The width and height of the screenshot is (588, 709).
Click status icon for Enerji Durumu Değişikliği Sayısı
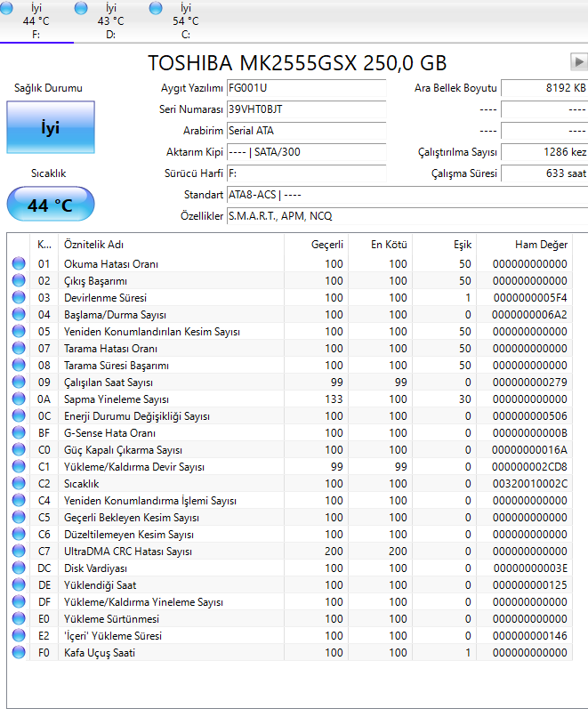tap(19, 415)
